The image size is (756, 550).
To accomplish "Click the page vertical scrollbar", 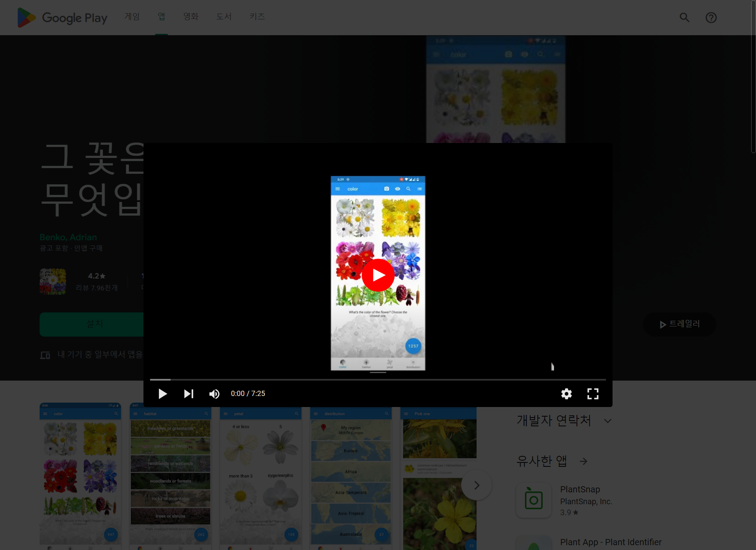I will 753,77.
